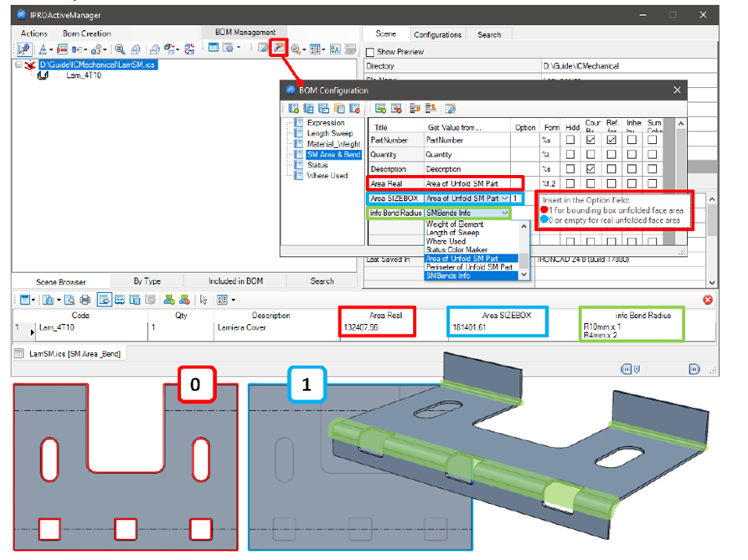
Task: Click the Lam_4T10 sheet metal part icon
Action: pos(43,75)
